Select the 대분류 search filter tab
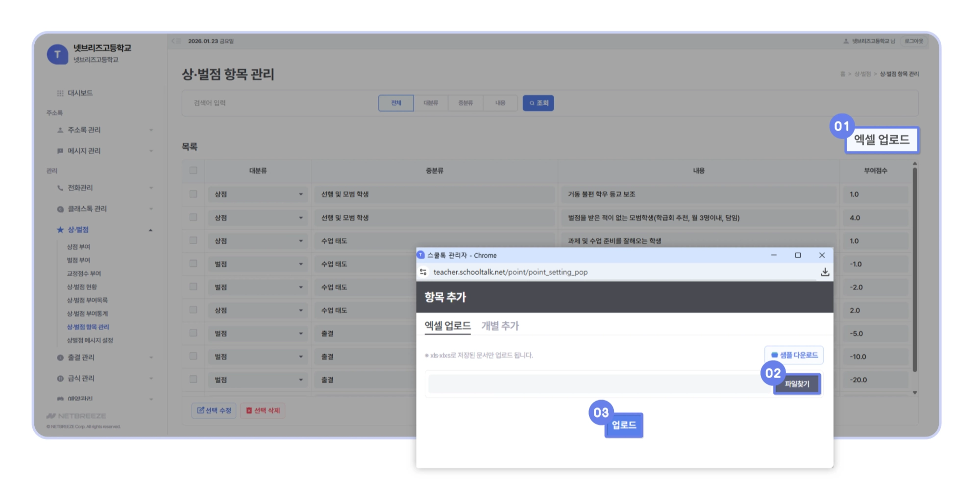980x499 pixels. 431,103
